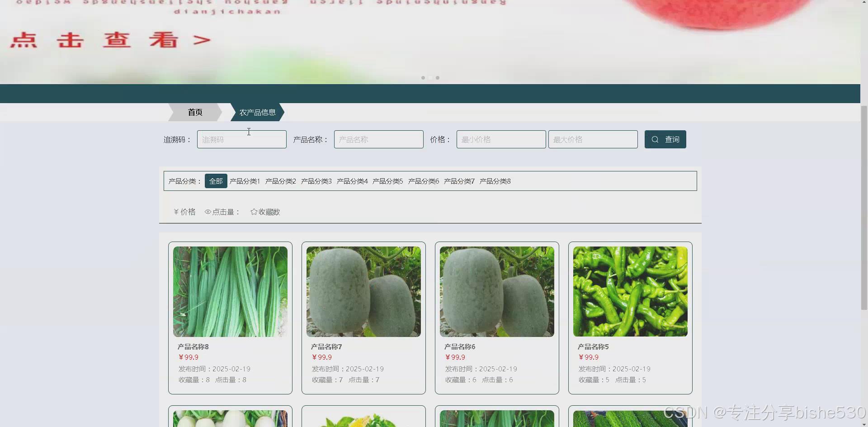
Task: Focus the 最大价格 input field
Action: 593,139
